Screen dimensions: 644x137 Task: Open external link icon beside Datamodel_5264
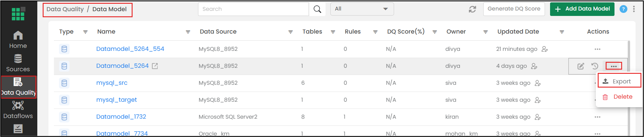155,66
